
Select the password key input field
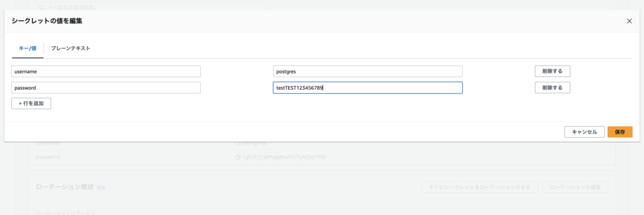[106, 88]
